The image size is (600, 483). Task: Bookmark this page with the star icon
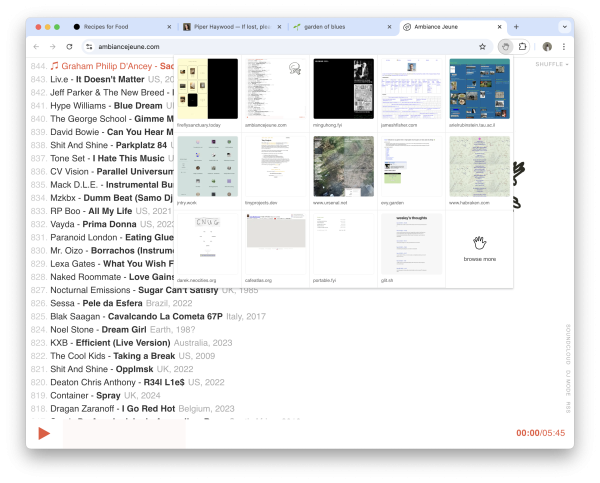(x=482, y=46)
